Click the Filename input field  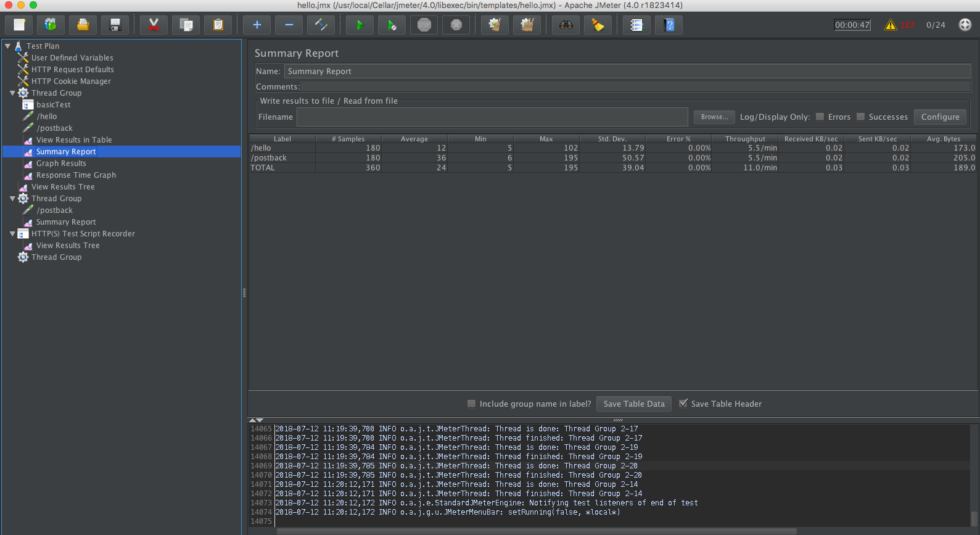coord(492,117)
